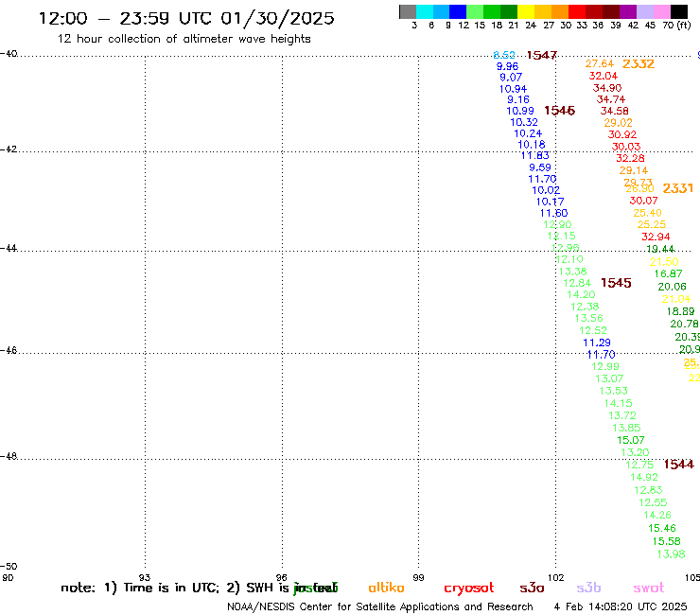Click the 'cryosat' satellite legend label
This screenshot has width=700, height=615.
[x=469, y=589]
